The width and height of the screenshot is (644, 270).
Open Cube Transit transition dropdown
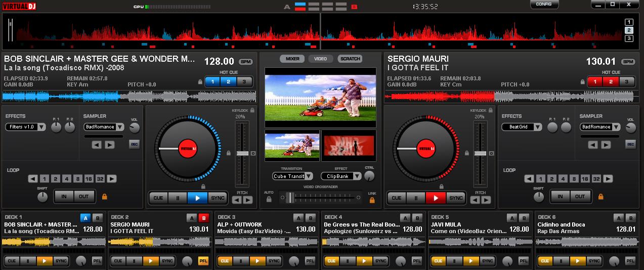[x=292, y=176]
